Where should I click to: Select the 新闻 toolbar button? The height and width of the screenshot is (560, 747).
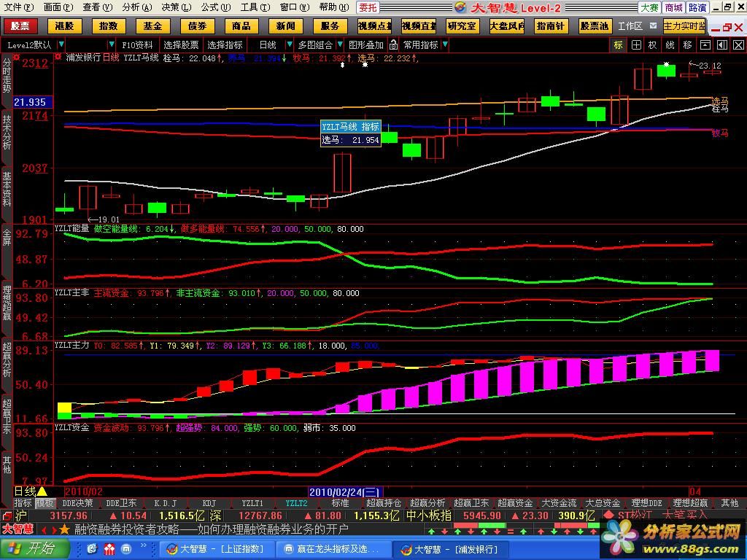pos(285,26)
